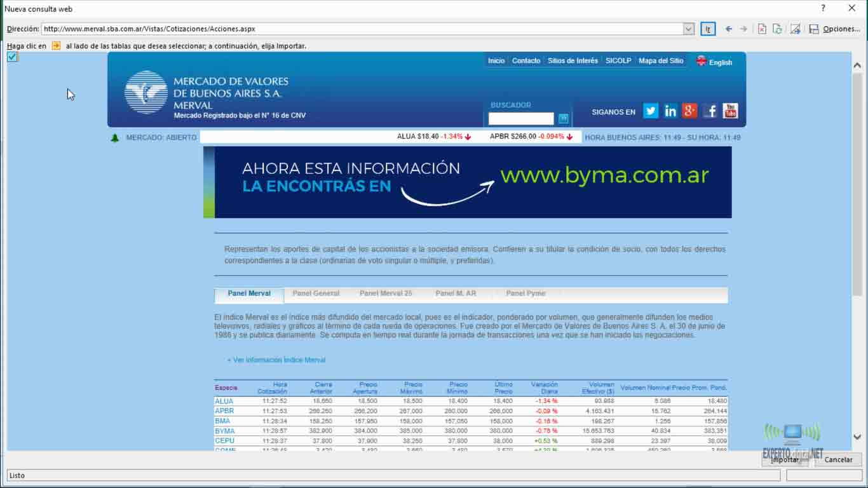Toggle the checked page selection box at top-left
Viewport: 868px width, 488px height.
(12, 57)
